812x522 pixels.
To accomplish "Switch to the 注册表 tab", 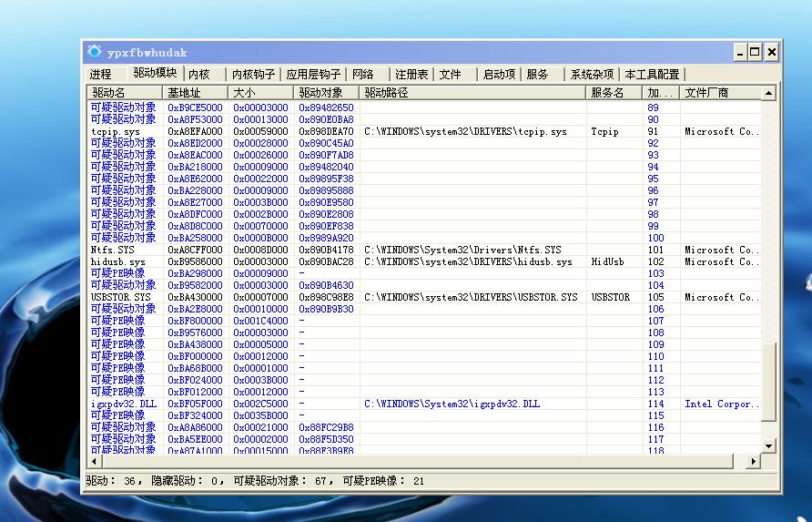I will [411, 74].
